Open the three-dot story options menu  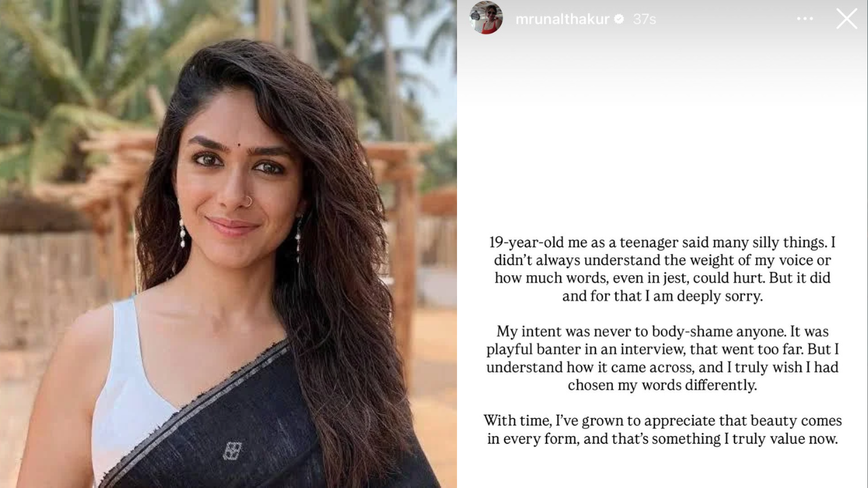point(804,19)
